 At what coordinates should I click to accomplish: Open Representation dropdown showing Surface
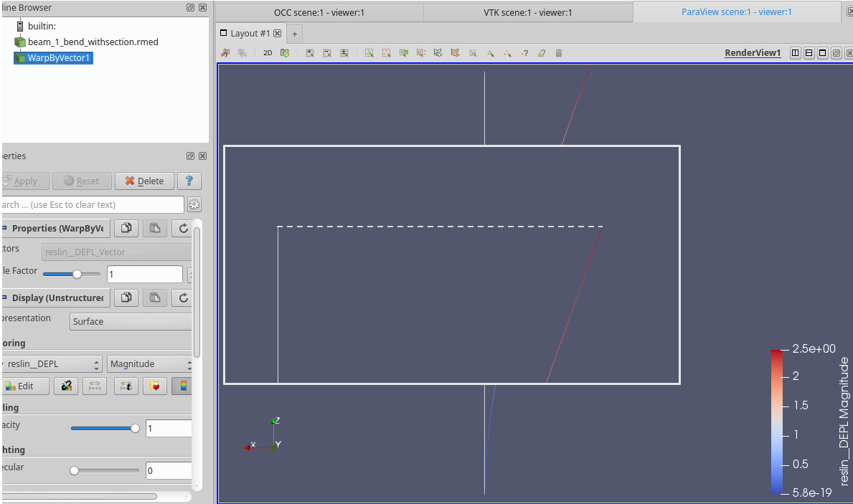click(131, 321)
